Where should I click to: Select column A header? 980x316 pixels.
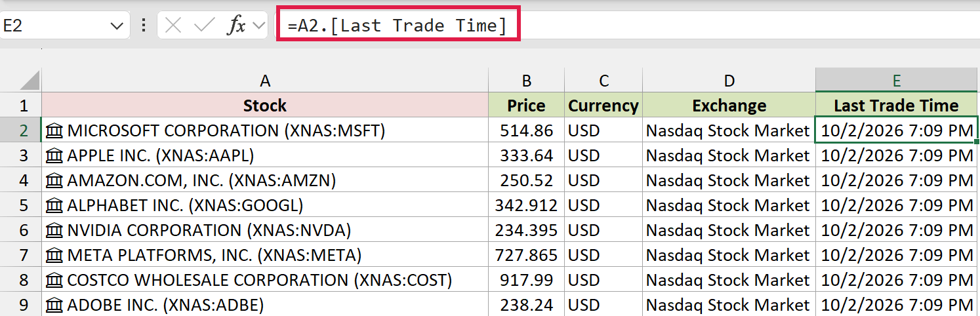coord(265,81)
